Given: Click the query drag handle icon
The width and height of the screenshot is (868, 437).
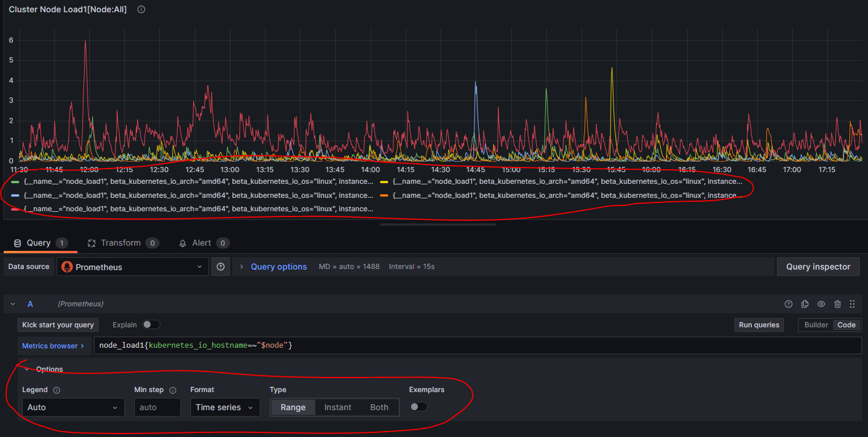Looking at the screenshot, I should 852,304.
